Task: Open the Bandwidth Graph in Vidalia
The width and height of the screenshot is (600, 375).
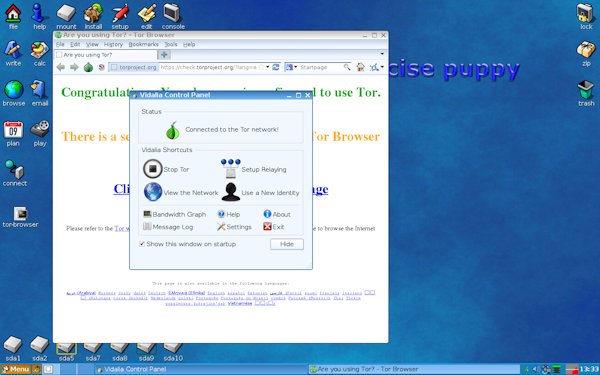Action: [174, 214]
